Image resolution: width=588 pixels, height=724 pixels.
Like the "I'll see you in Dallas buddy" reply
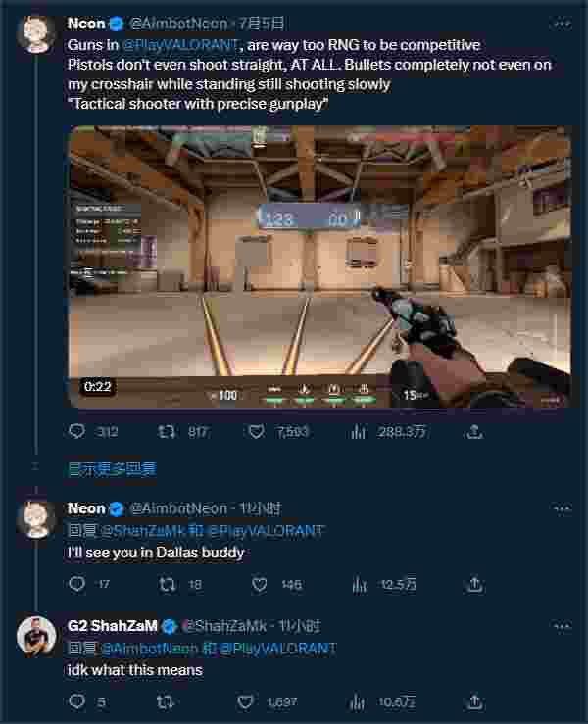point(259,584)
